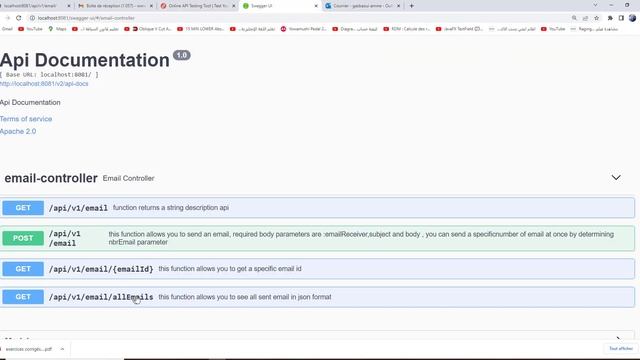Click the share page icon
640x360 pixels.
pyautogui.click(x=585, y=18)
